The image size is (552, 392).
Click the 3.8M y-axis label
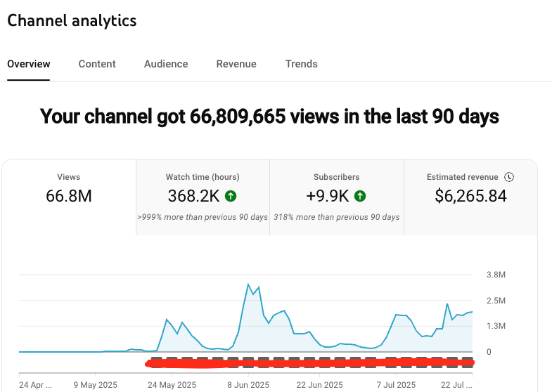496,275
